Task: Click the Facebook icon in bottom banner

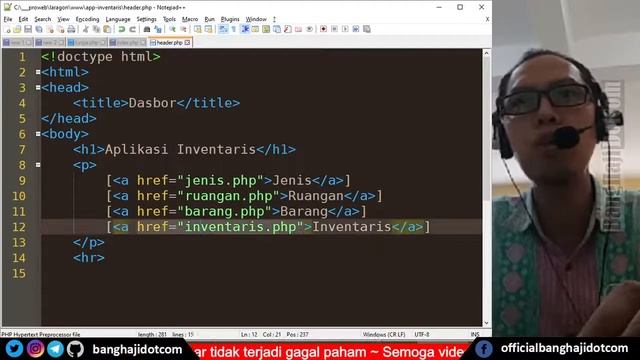Action: [484, 349]
